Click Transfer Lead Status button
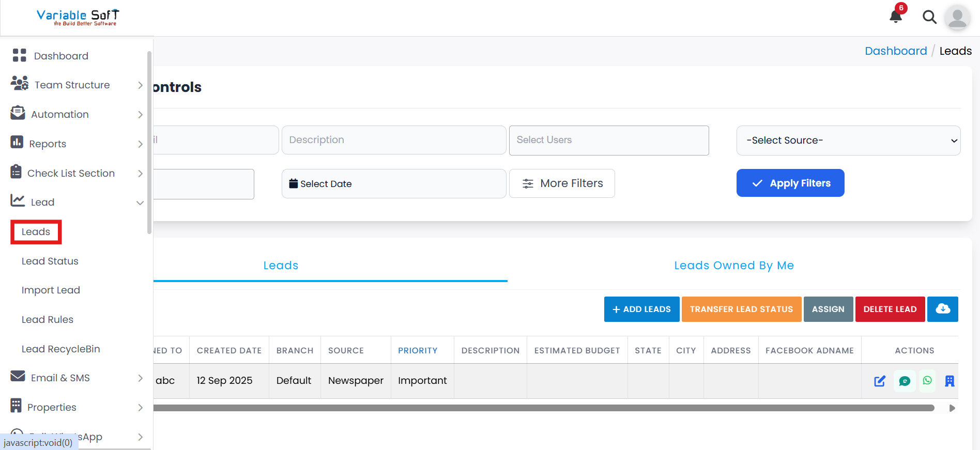Image resolution: width=980 pixels, height=450 pixels. [742, 309]
